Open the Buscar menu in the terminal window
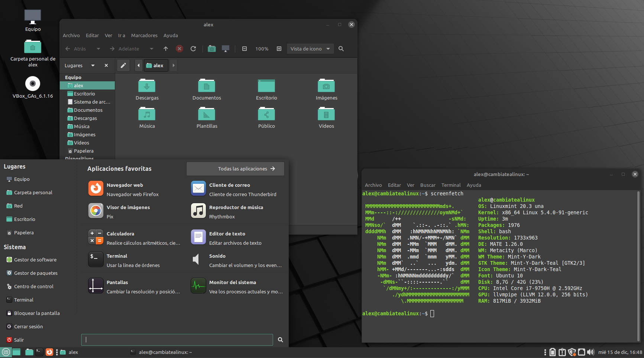 428,185
